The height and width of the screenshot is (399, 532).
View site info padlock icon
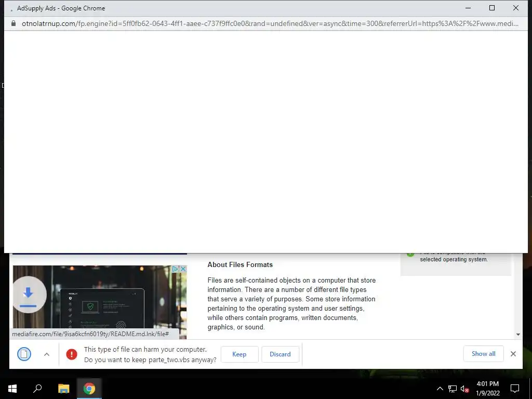(x=13, y=23)
